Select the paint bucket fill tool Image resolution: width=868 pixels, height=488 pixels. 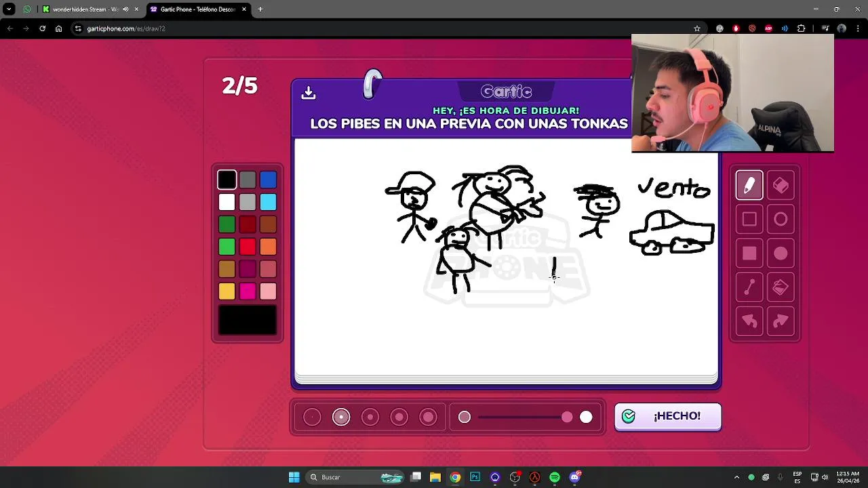point(781,287)
